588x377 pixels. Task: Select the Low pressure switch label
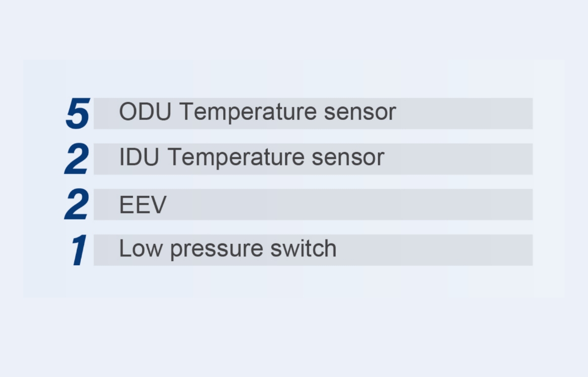click(227, 249)
